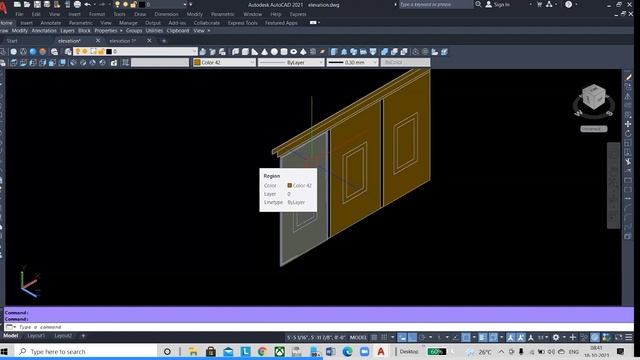
Task: Click the Type a keyword or phrase search box
Action: click(x=436, y=4)
